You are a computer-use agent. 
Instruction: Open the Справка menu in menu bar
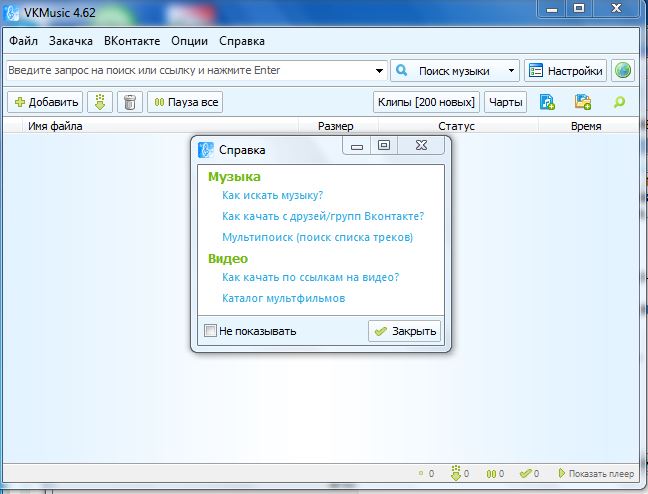click(x=242, y=41)
